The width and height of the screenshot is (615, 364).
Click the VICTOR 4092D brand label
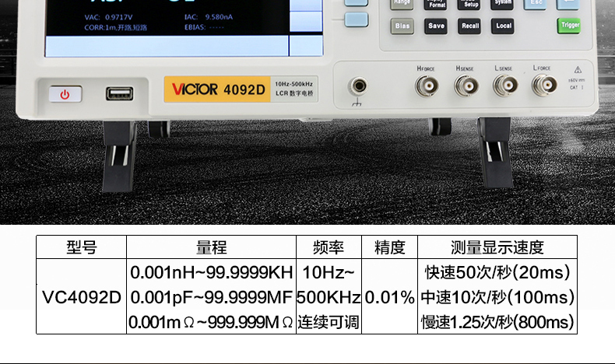tap(214, 89)
